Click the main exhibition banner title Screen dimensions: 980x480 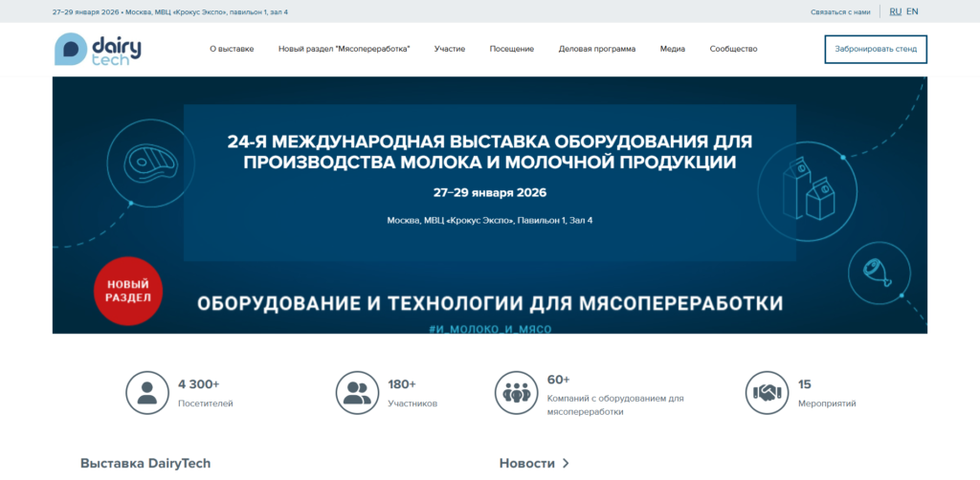[490, 152]
